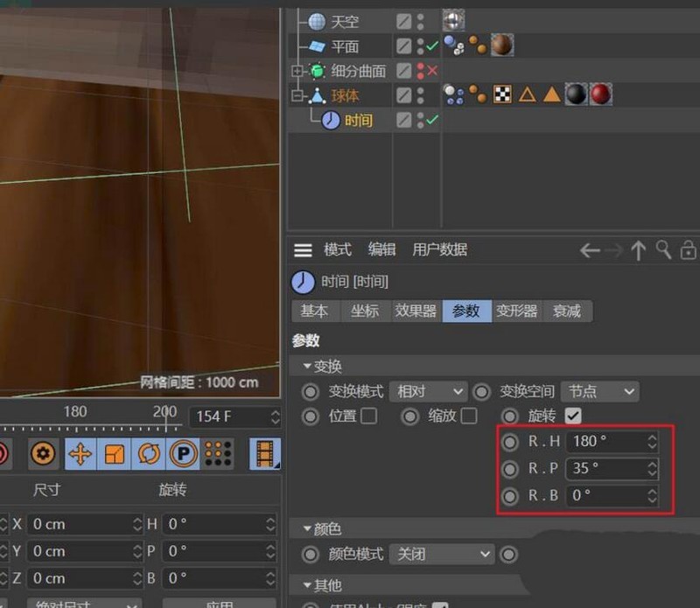Image resolution: width=700 pixels, height=608 pixels.
Task: Open the 变换空间 节点 dropdown
Action: click(600, 392)
